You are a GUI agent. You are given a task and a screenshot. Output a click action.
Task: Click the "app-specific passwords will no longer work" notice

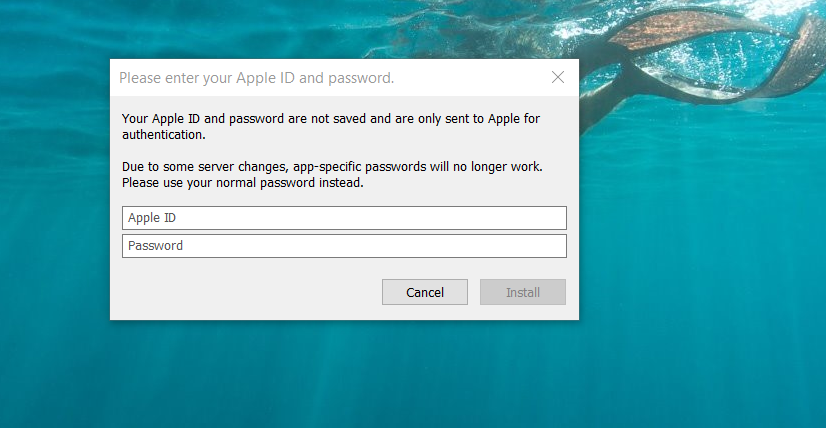(332, 174)
